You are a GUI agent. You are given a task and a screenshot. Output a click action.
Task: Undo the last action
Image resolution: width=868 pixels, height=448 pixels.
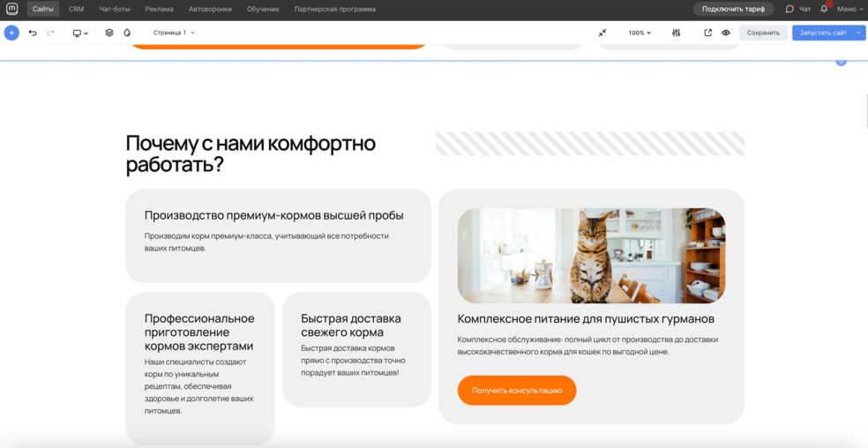(x=33, y=34)
